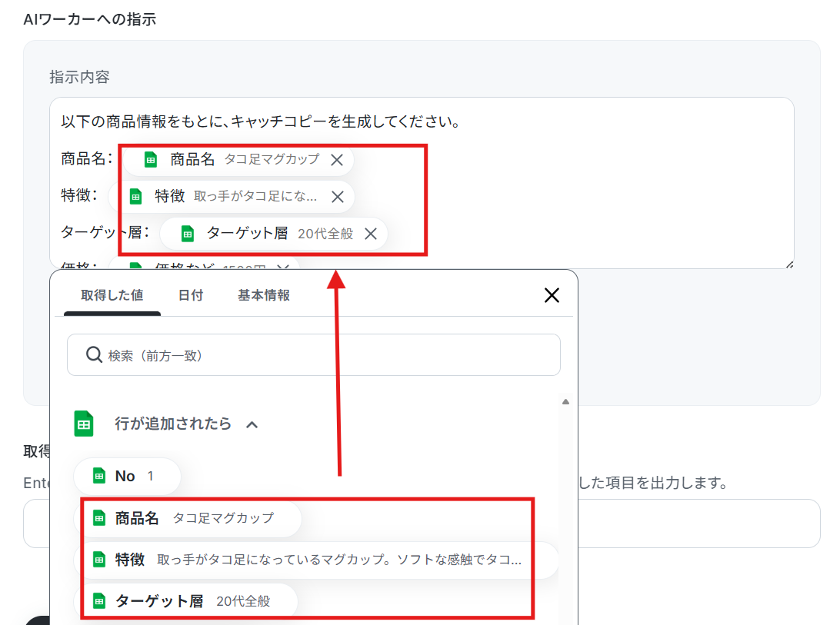
Task: Click Sheets icon on 商品名 list row
Action: click(99, 518)
